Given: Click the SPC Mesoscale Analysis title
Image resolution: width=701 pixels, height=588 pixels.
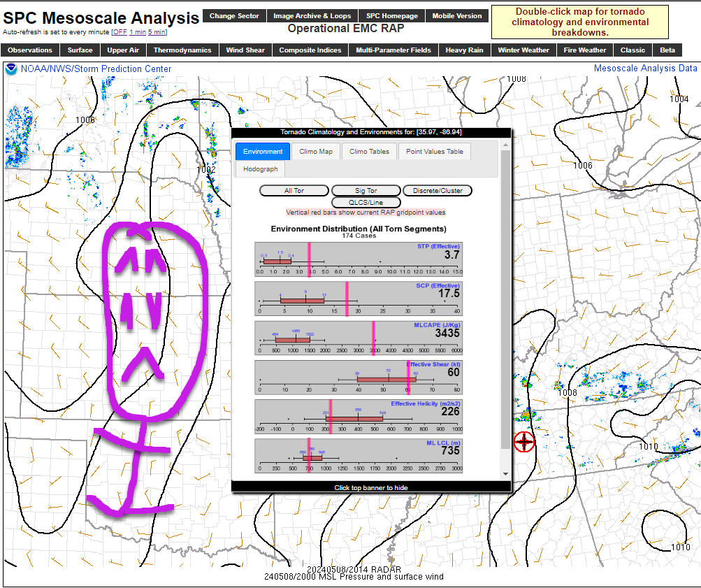Looking at the screenshot, I should click(101, 18).
